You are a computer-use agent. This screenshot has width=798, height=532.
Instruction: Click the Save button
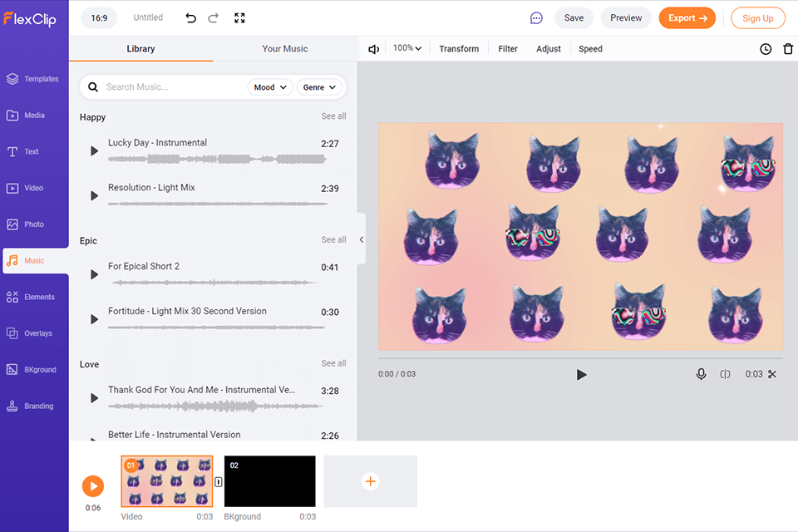(574, 17)
